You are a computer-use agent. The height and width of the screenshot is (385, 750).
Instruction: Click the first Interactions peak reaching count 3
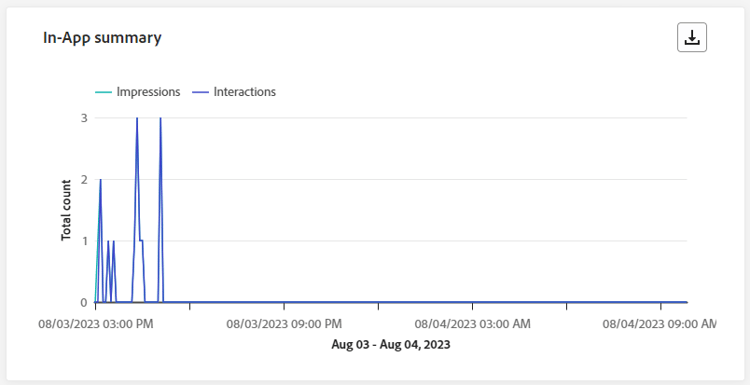[137, 119]
